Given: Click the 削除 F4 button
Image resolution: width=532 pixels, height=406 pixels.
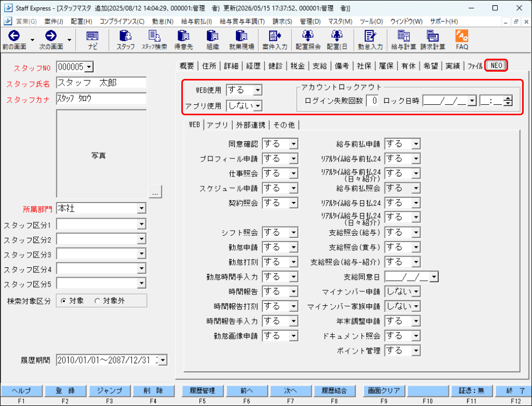Looking at the screenshot, I should click(x=153, y=391).
